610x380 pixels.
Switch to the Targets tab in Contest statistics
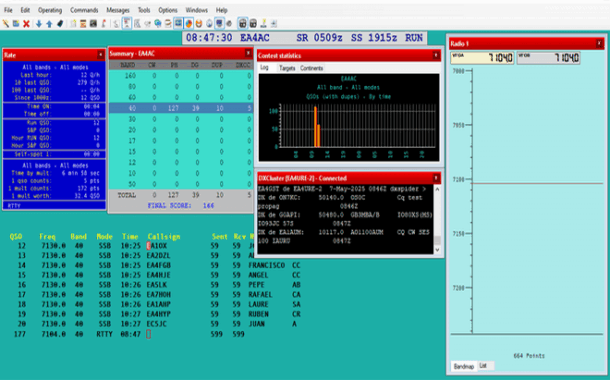click(x=287, y=68)
